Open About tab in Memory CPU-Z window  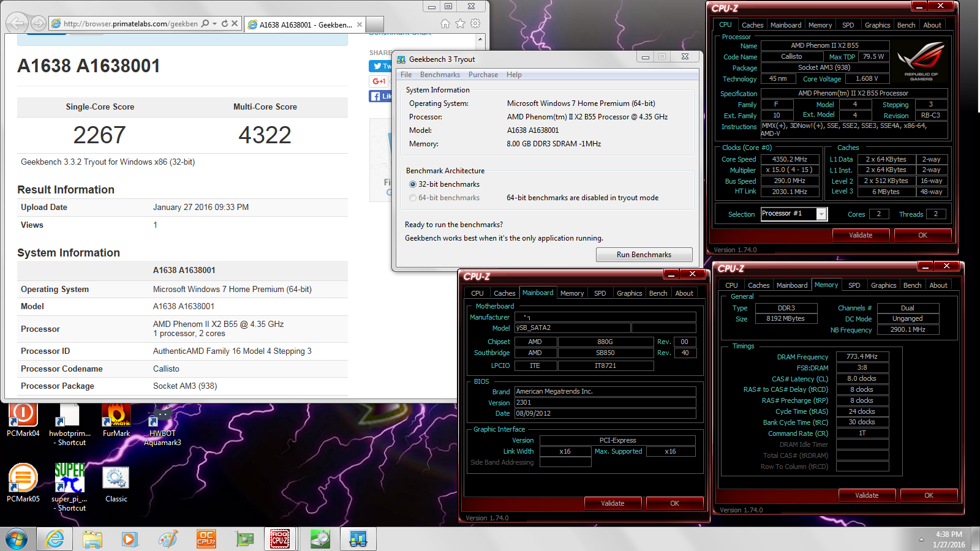pos(938,285)
